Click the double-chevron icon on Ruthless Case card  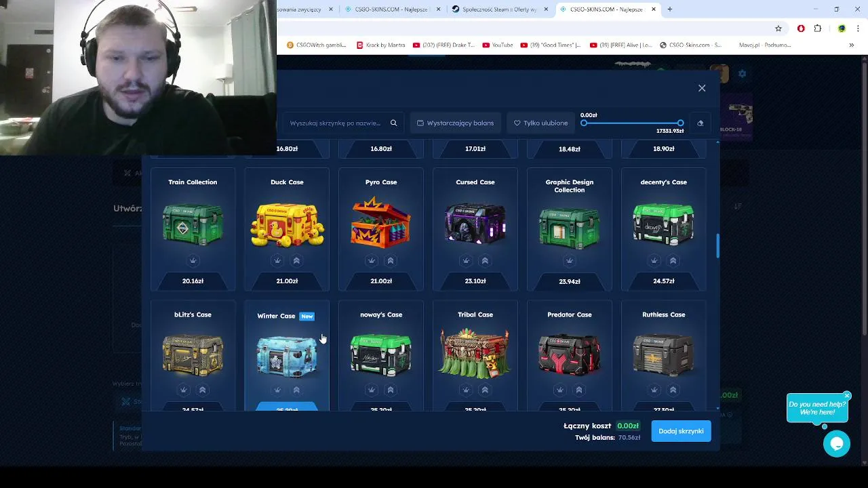click(x=673, y=390)
